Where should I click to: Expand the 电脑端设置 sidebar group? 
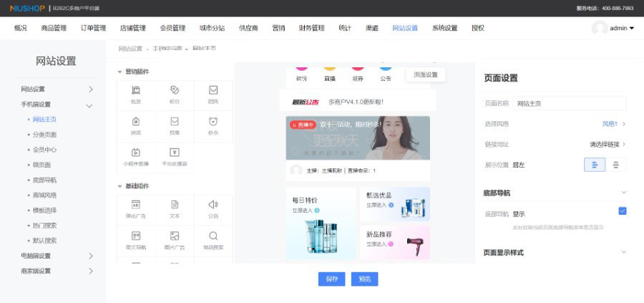[90, 256]
